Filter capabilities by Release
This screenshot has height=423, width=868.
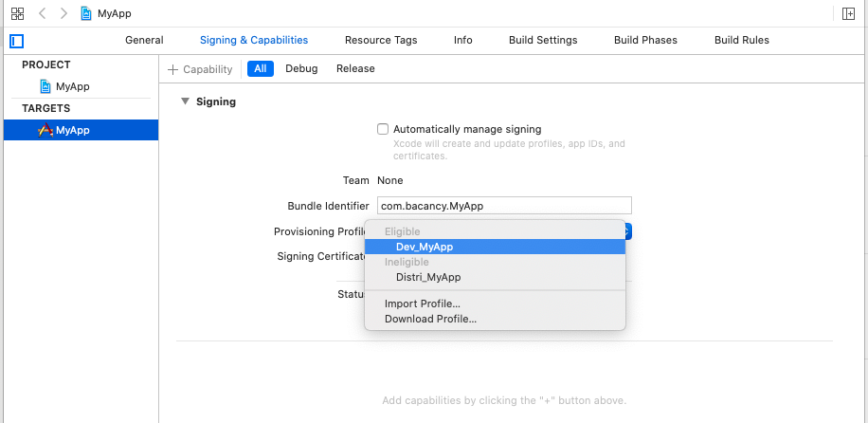pos(355,68)
